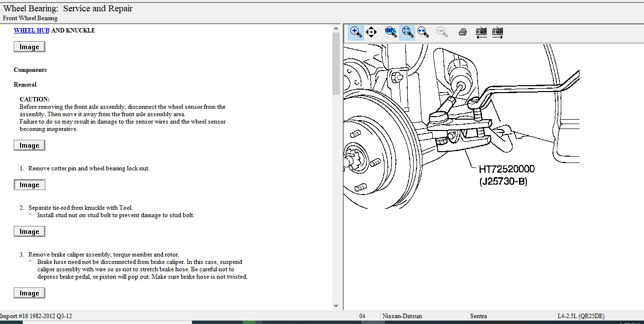Open Image for cotter pin removal step
Screen dimensions: 644x324
coord(30,185)
